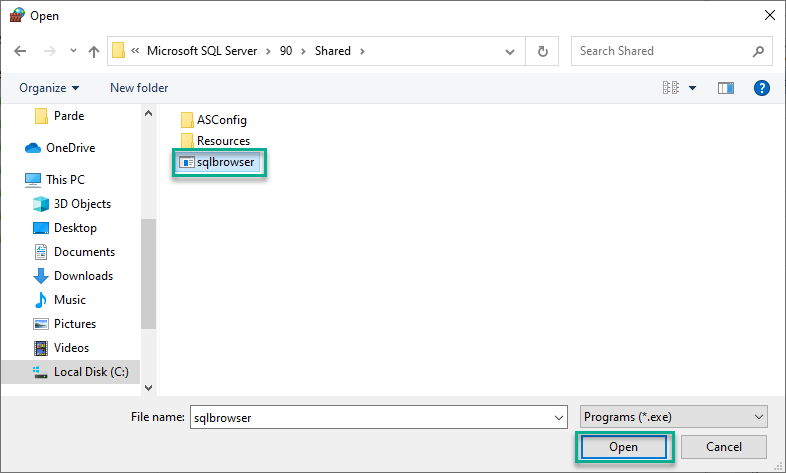The image size is (786, 473).
Task: Open the Organize menu
Action: click(49, 88)
